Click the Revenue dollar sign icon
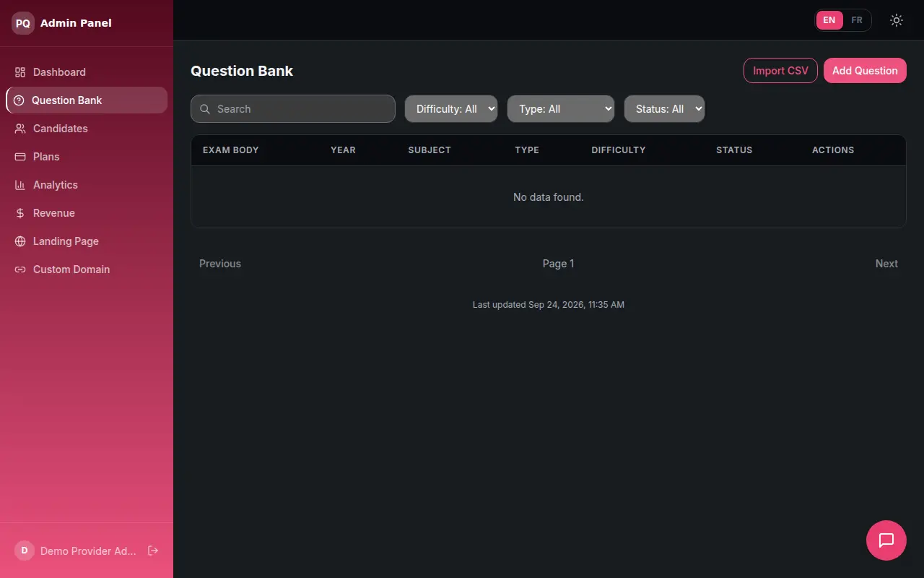 [x=20, y=213]
